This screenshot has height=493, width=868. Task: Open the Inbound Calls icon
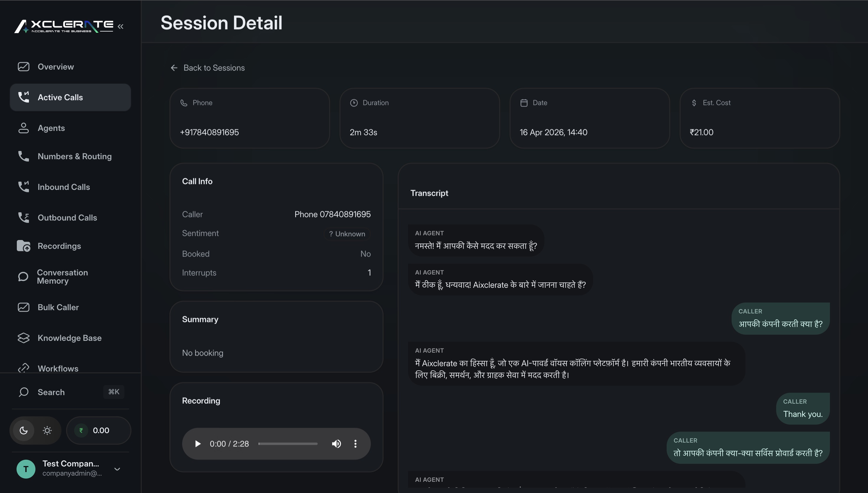pyautogui.click(x=23, y=187)
